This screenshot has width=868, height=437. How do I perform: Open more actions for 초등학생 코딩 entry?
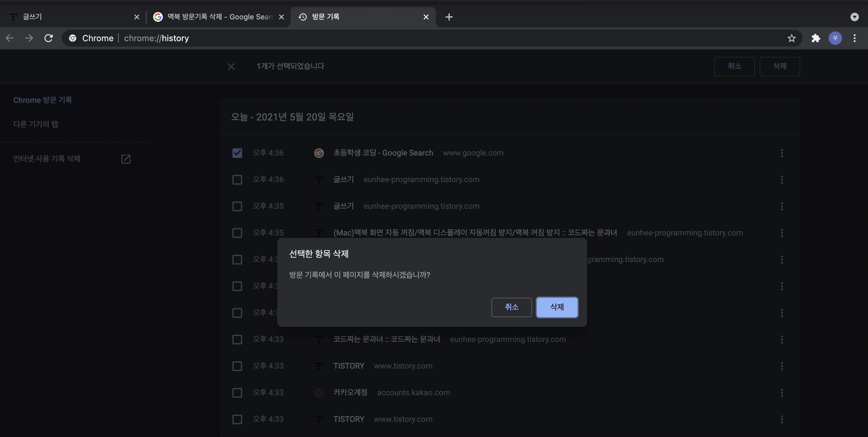click(782, 153)
